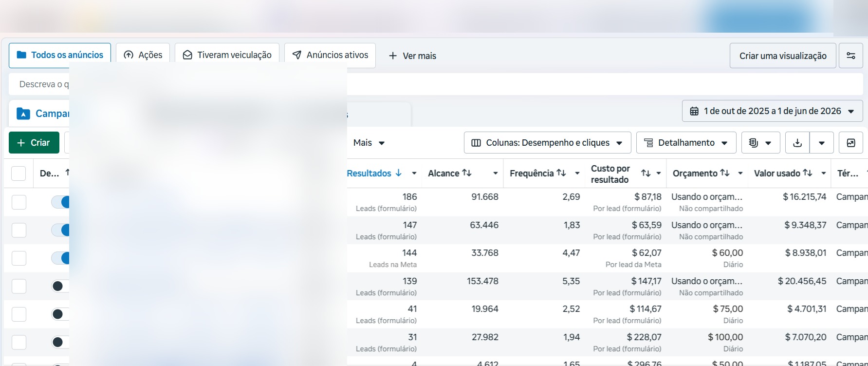The height and width of the screenshot is (366, 868).
Task: Click the Campanhas tab icon
Action: pyautogui.click(x=23, y=114)
